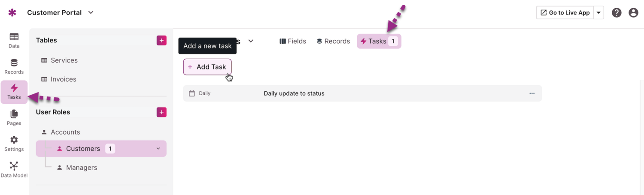644x195 pixels.
Task: Open the Records section in sidebar
Action: (x=14, y=66)
